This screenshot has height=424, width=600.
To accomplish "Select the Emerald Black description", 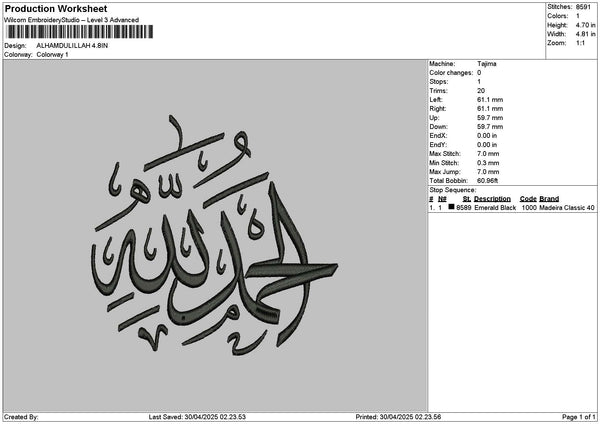I will click(495, 208).
